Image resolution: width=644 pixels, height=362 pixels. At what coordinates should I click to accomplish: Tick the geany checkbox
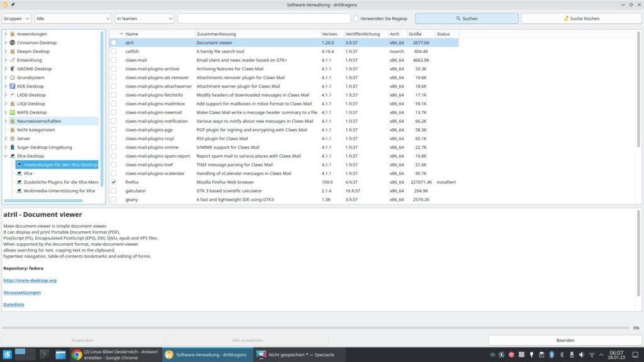tap(114, 199)
